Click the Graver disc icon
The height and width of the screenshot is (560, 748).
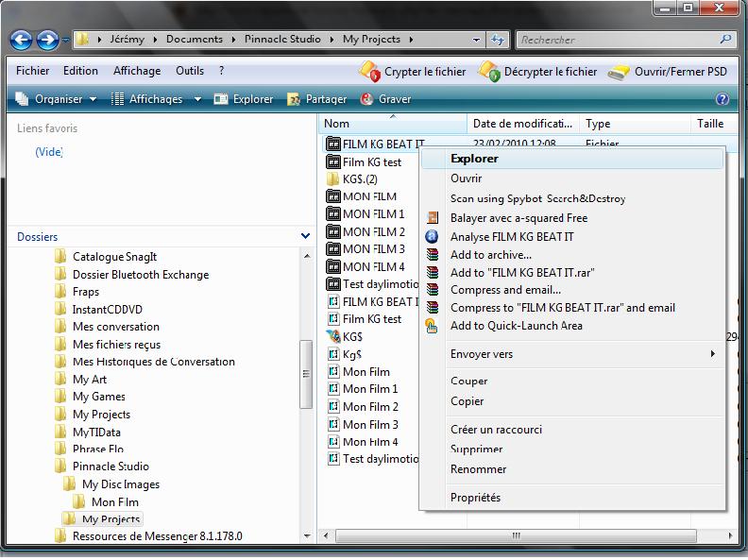pyautogui.click(x=366, y=99)
